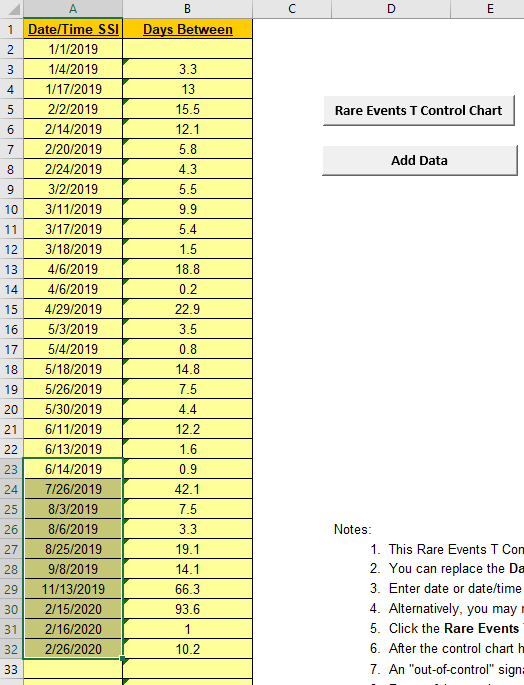Click the cell with value 66.3
This screenshot has height=685, width=524.
click(x=187, y=589)
